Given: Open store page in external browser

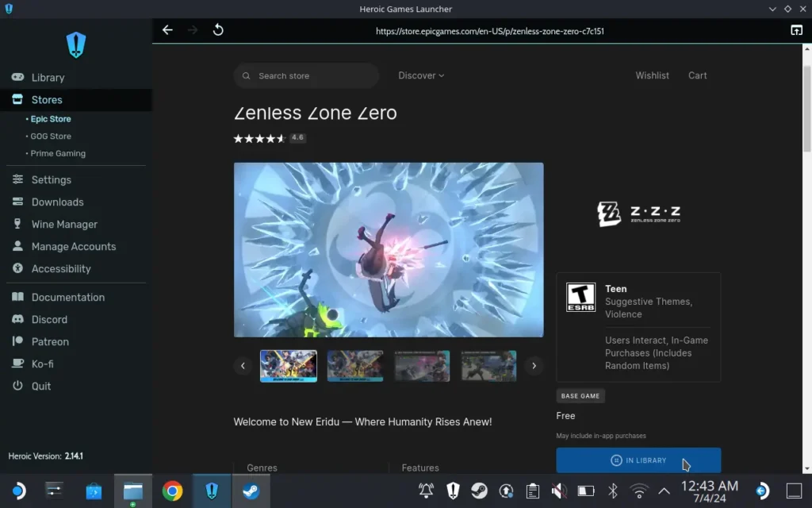Looking at the screenshot, I should 796,30.
